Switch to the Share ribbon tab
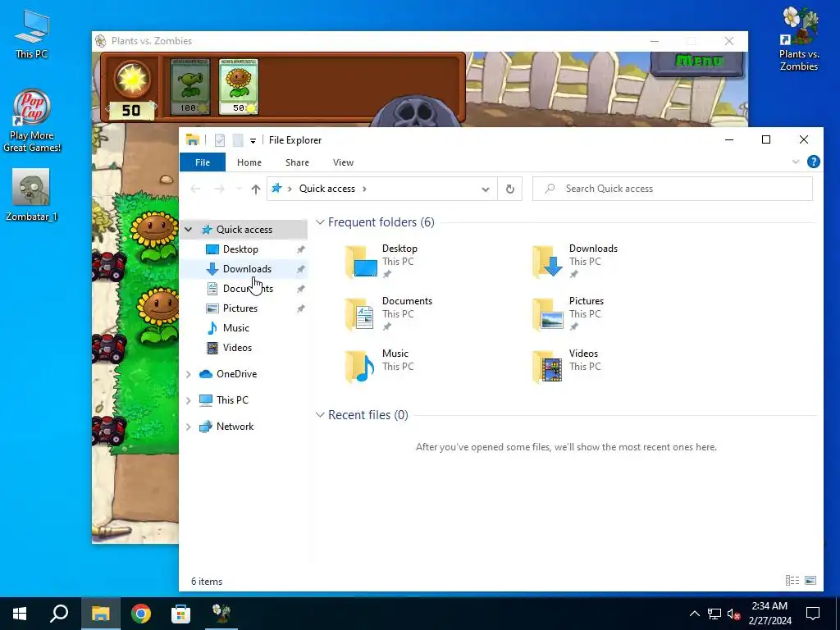Viewport: 840px width, 630px height. click(x=297, y=162)
